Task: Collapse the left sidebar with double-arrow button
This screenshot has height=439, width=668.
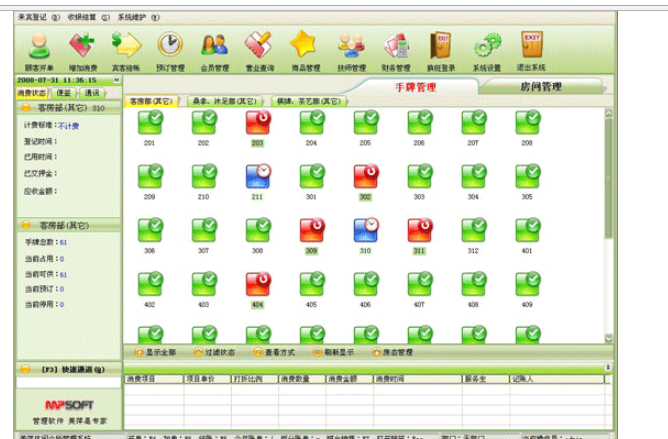Action: point(116,80)
